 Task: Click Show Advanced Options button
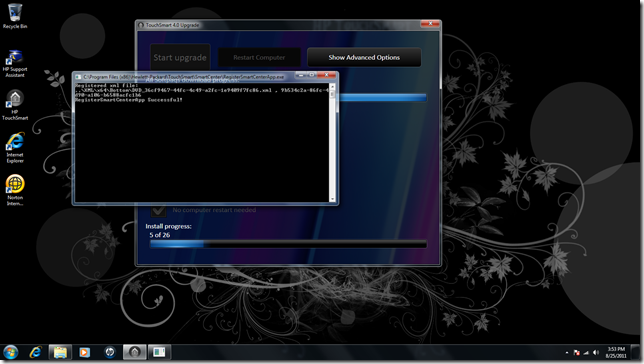coord(364,58)
